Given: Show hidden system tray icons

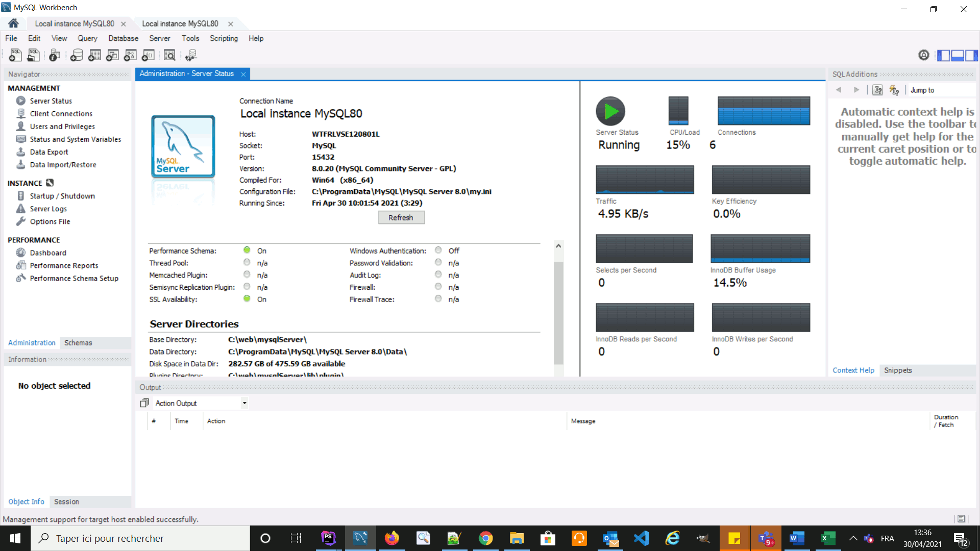Looking at the screenshot, I should click(853, 538).
